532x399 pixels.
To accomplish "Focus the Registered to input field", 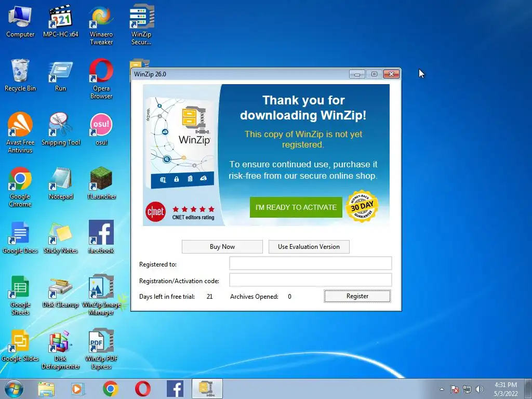I will (311, 263).
